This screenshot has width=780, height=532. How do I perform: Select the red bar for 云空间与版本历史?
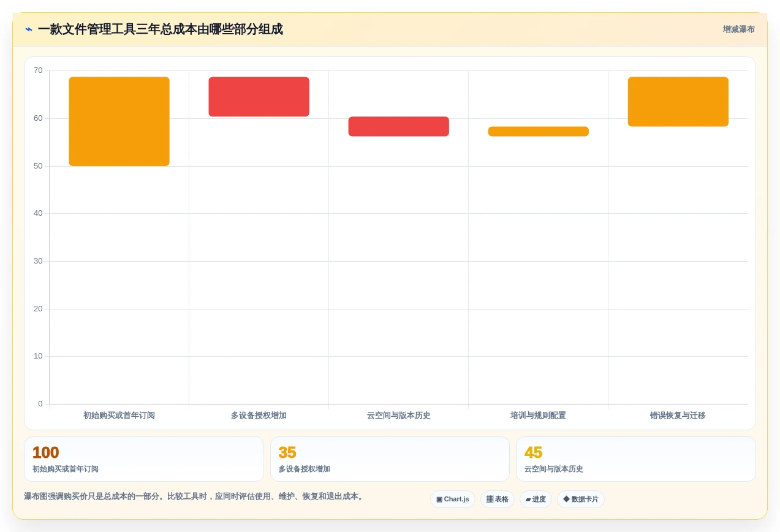pos(398,126)
